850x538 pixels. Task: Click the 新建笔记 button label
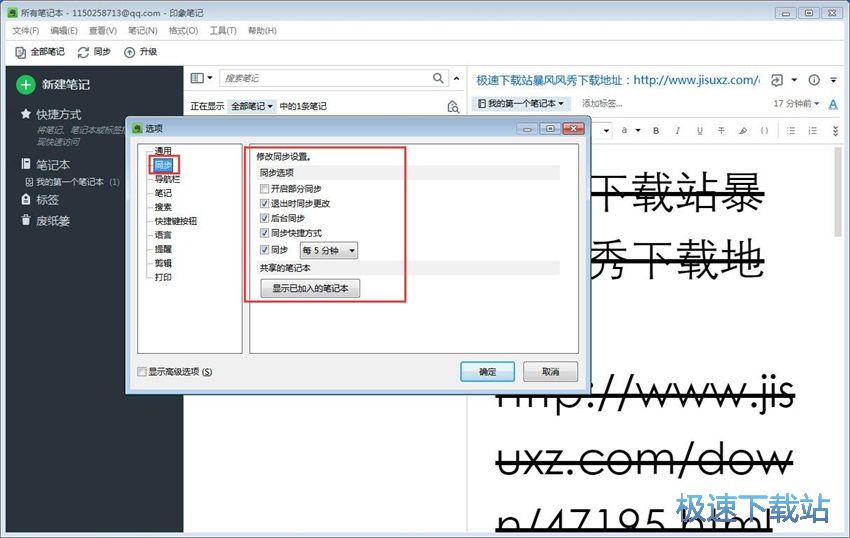click(66, 84)
